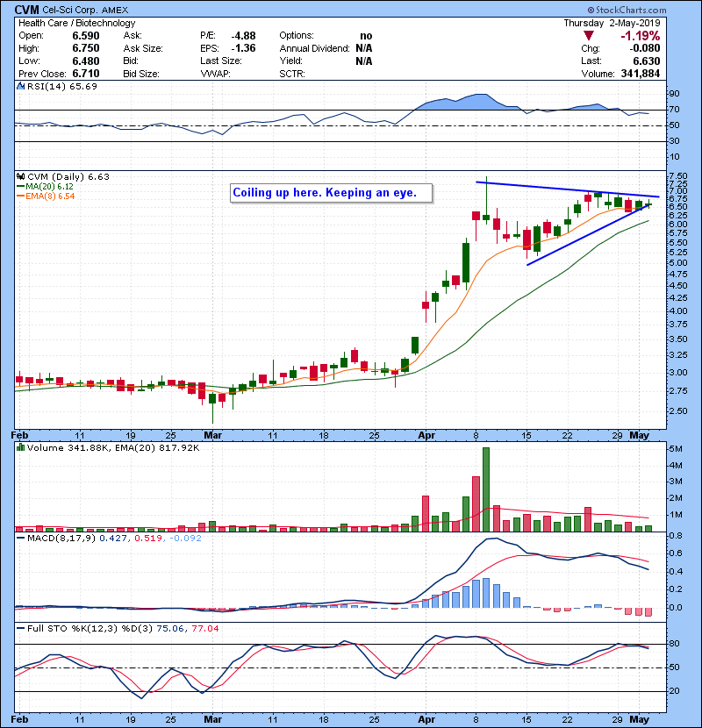Click the CVM ticker symbol title
702x728 pixels.
point(26,10)
